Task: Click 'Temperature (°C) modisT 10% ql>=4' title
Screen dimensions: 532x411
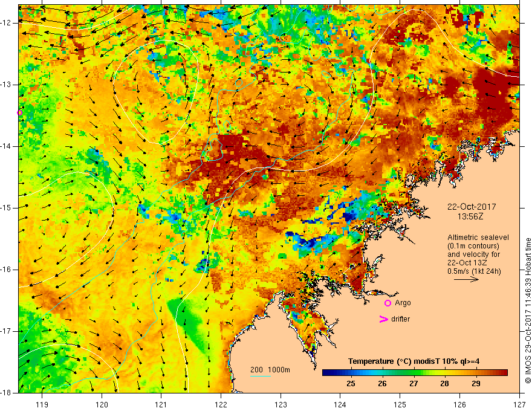Action: click(414, 361)
